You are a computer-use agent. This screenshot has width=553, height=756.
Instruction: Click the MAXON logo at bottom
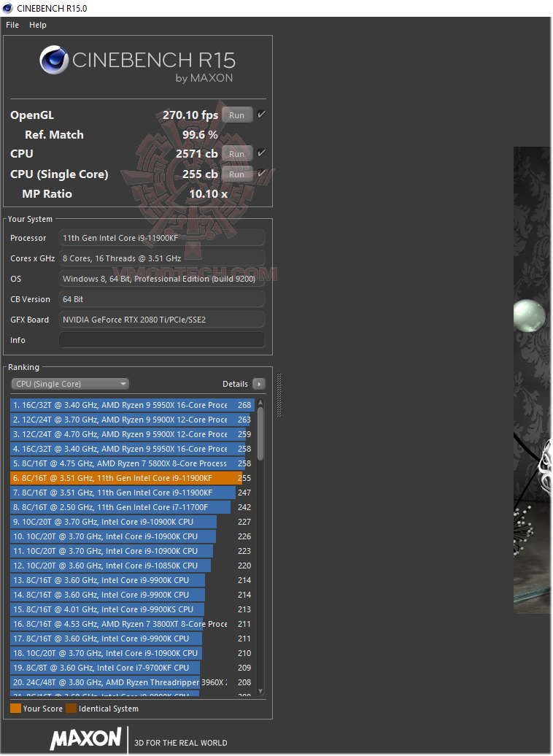(x=86, y=738)
